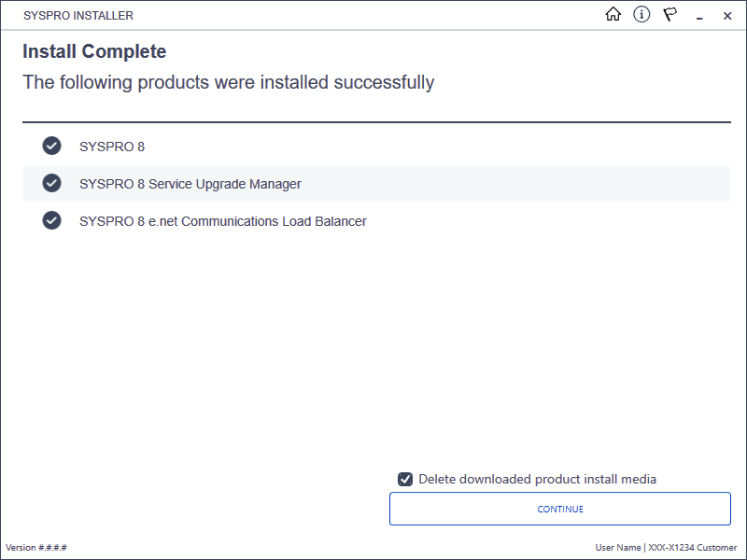Open the information (i) icon
Screen dimensions: 747x560
641,15
